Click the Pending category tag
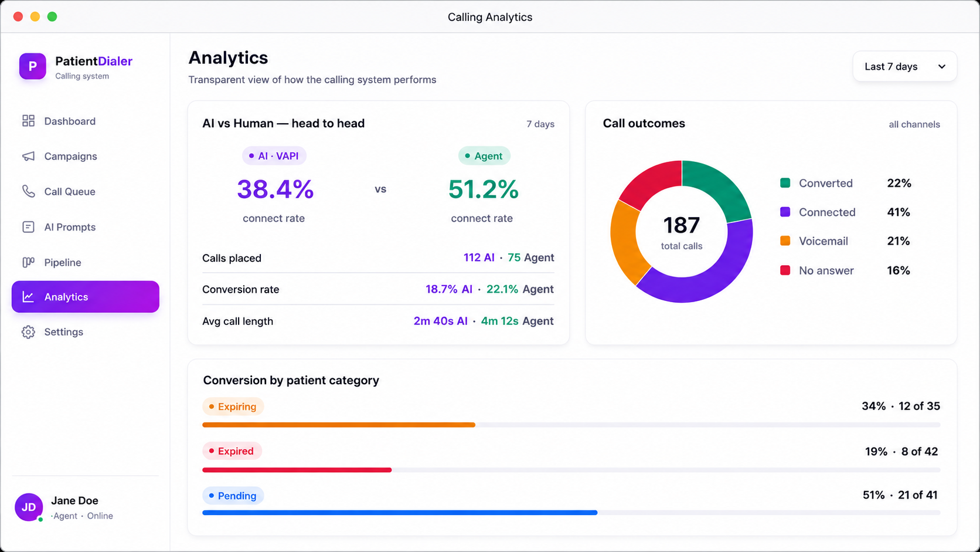Image resolution: width=980 pixels, height=552 pixels. click(233, 496)
